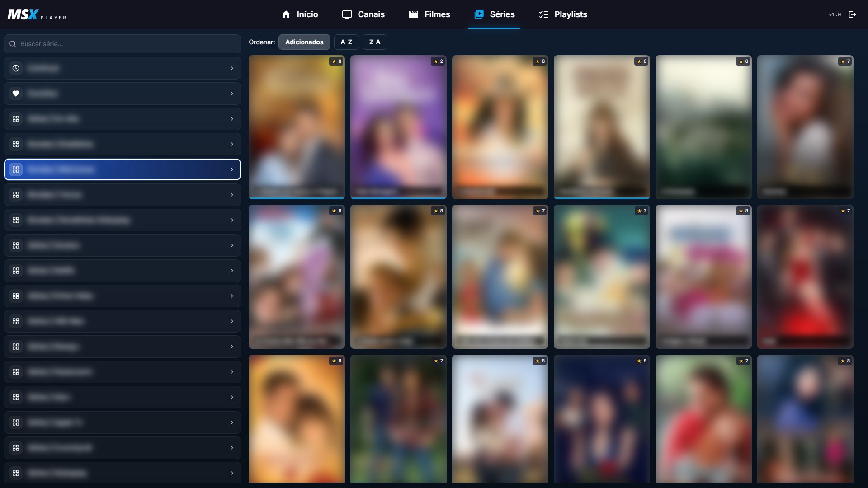Sort series by Adicionados
The height and width of the screenshot is (488, 868).
(304, 42)
